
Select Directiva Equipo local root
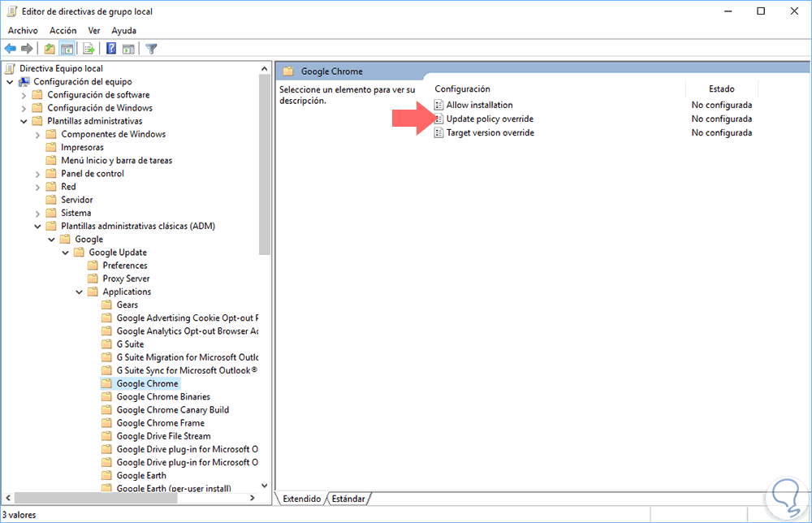point(61,68)
